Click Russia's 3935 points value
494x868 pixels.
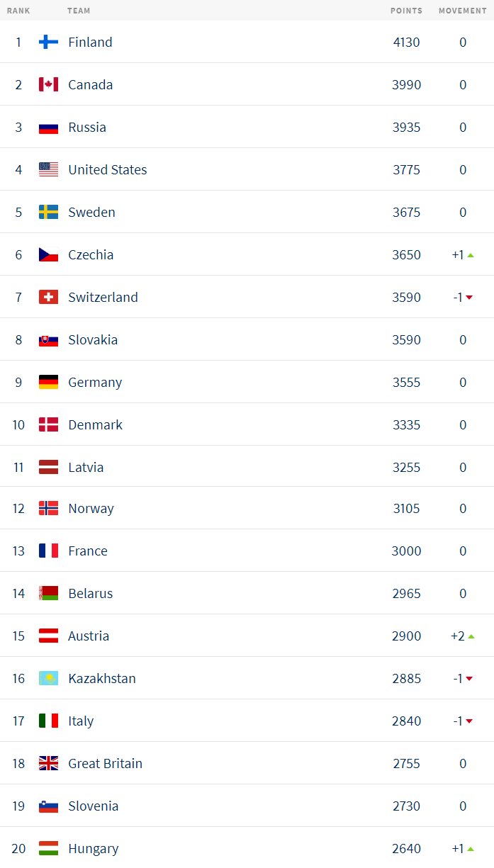(406, 127)
